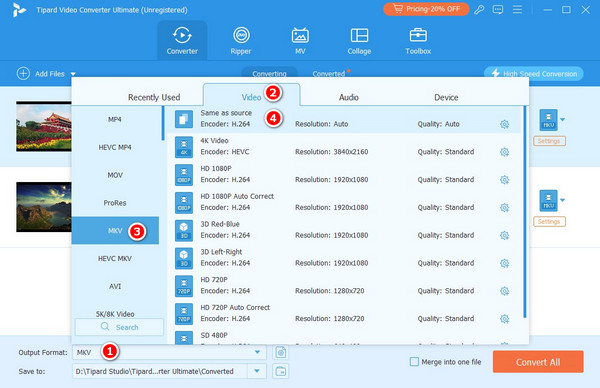Choose the 3D Left-Right preset row
The height and width of the screenshot is (388, 600).
(343, 258)
